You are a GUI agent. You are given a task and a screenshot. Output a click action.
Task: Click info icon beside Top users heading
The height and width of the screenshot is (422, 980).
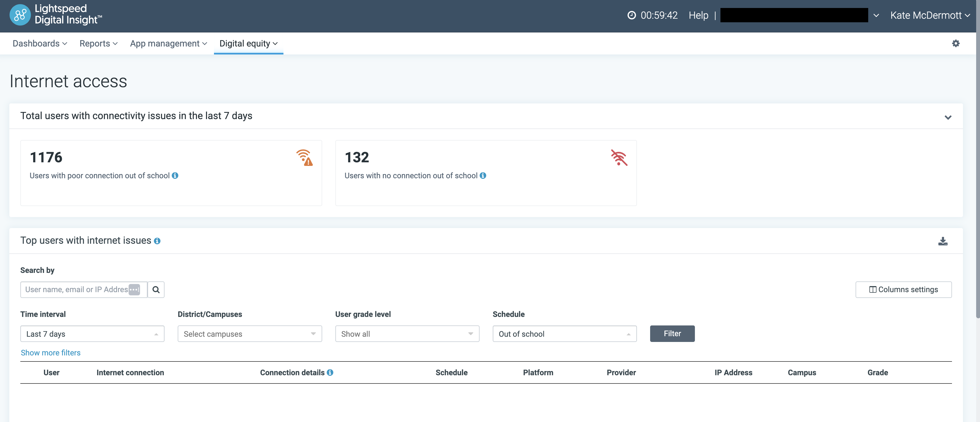coord(157,241)
